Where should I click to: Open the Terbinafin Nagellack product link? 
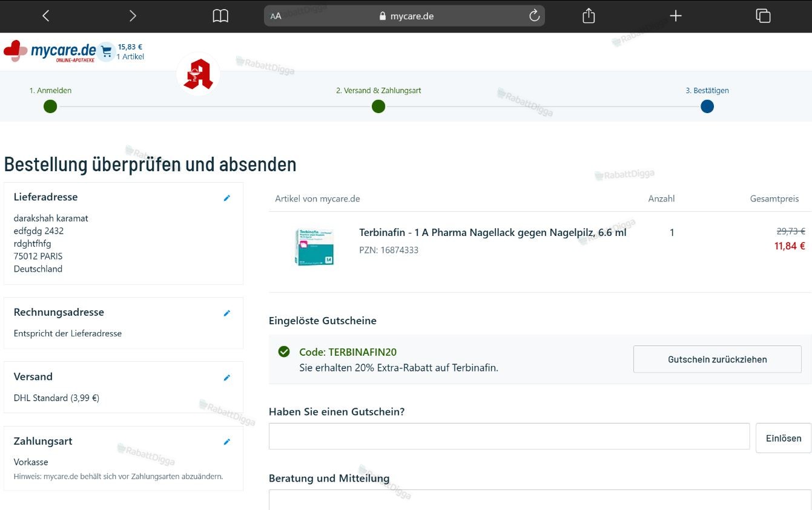[493, 232]
